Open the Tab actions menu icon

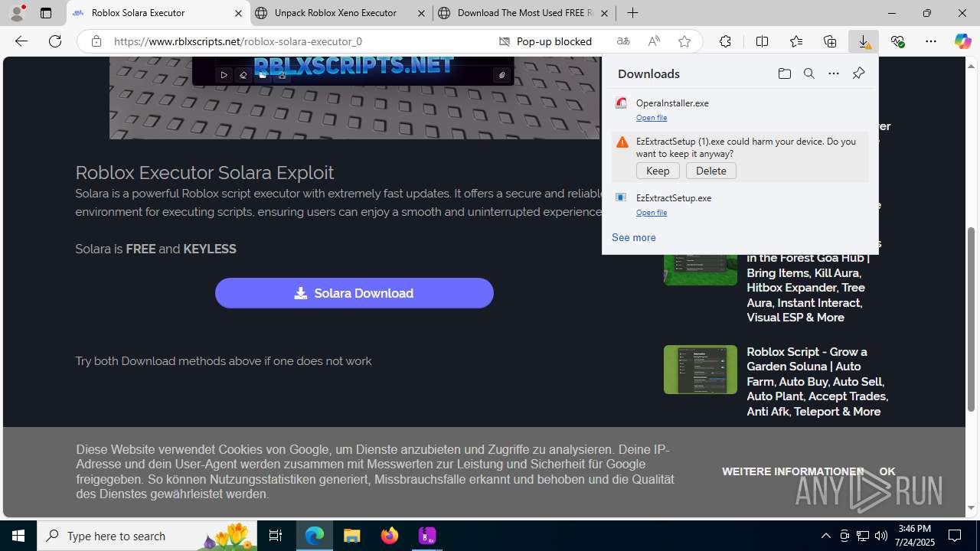[46, 13]
